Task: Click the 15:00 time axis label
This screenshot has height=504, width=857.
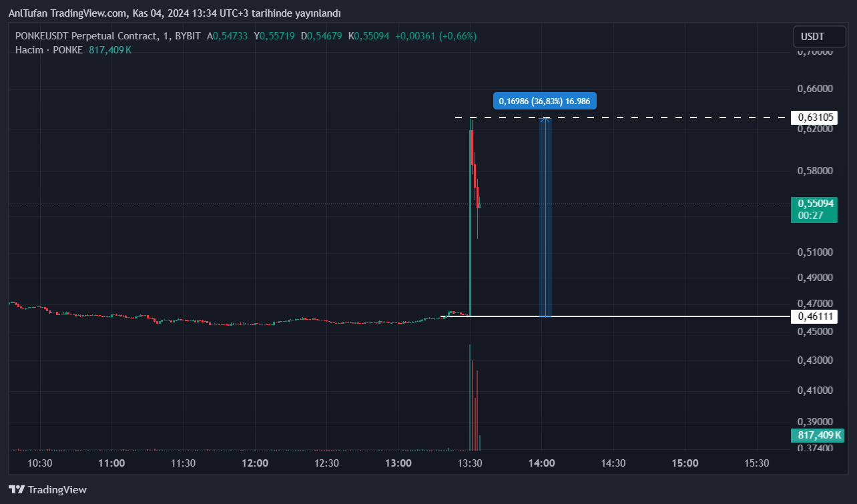Action: [685, 463]
